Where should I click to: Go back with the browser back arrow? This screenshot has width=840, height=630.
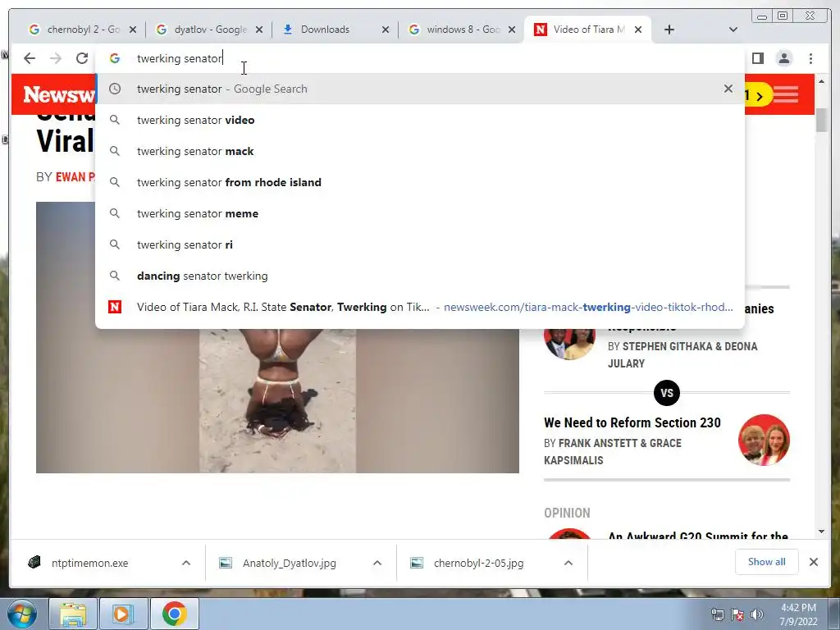(30, 58)
